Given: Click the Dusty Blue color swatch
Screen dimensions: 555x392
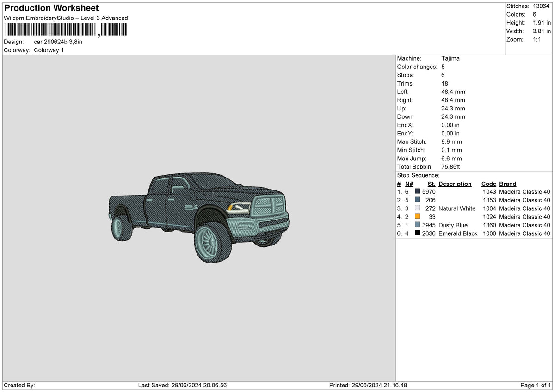Looking at the screenshot, I should (418, 225).
